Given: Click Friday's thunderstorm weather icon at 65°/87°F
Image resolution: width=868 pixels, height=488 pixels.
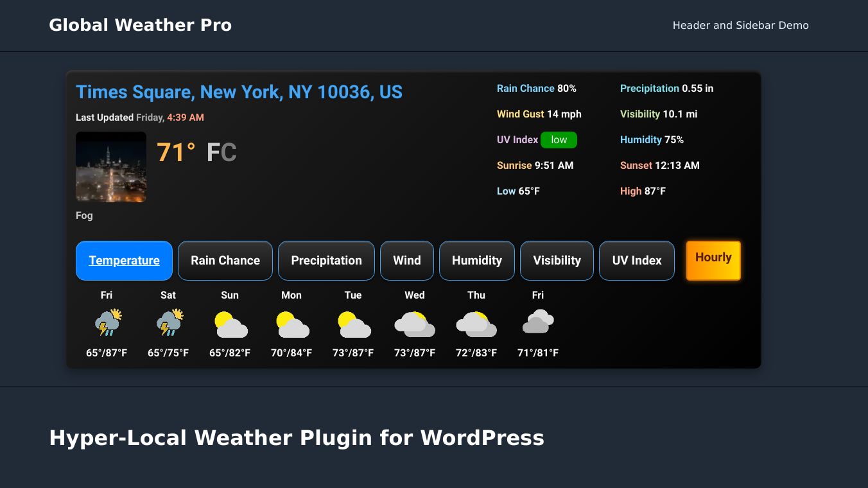Looking at the screenshot, I should [x=107, y=323].
